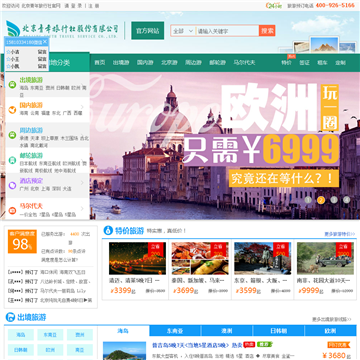Switch to the 日韩朝 destination tab
Screen dimensions: 360x360
pyautogui.click(x=279, y=331)
